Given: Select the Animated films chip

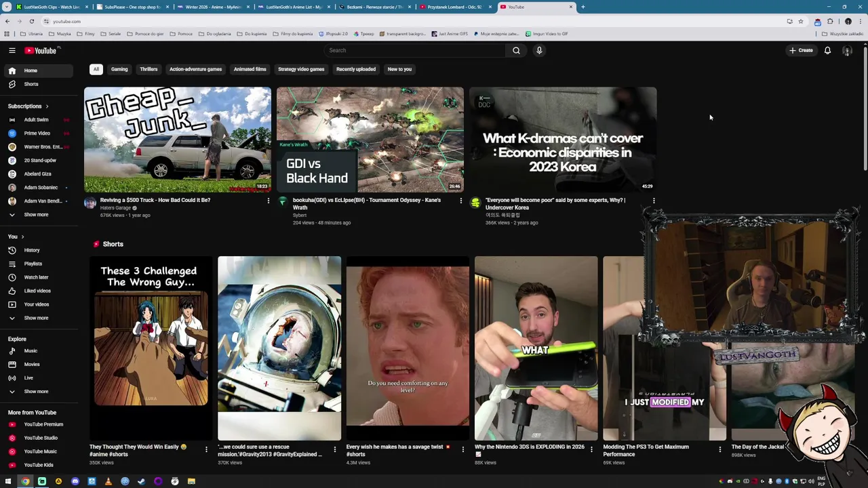Looking at the screenshot, I should click(x=250, y=69).
